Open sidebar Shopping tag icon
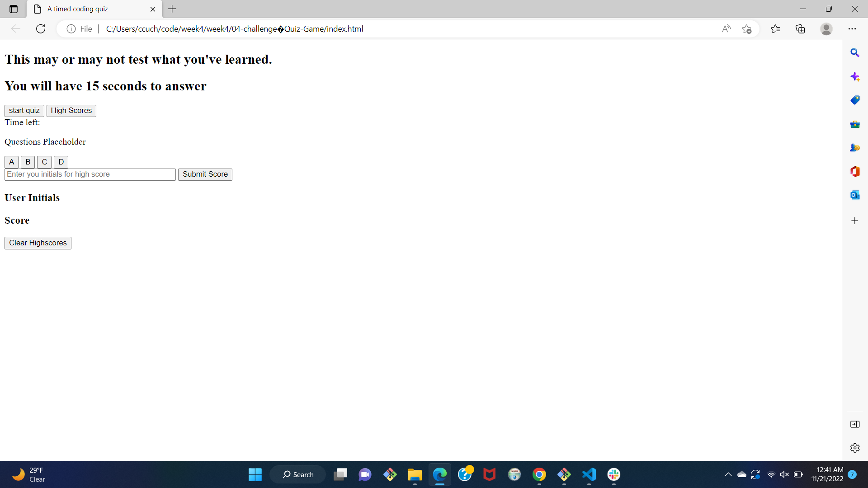 coord(855,100)
